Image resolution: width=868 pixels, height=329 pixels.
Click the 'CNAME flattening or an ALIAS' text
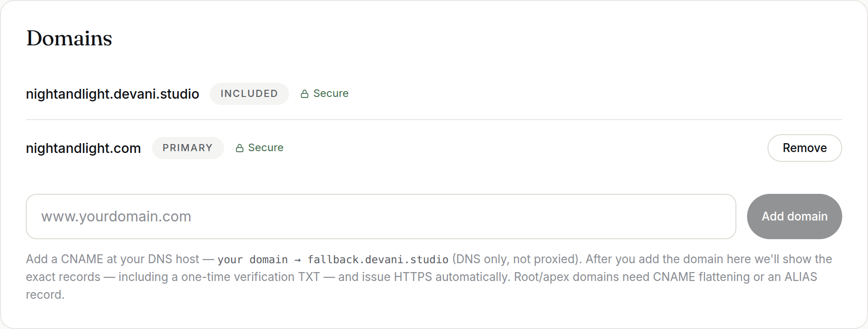click(735, 277)
